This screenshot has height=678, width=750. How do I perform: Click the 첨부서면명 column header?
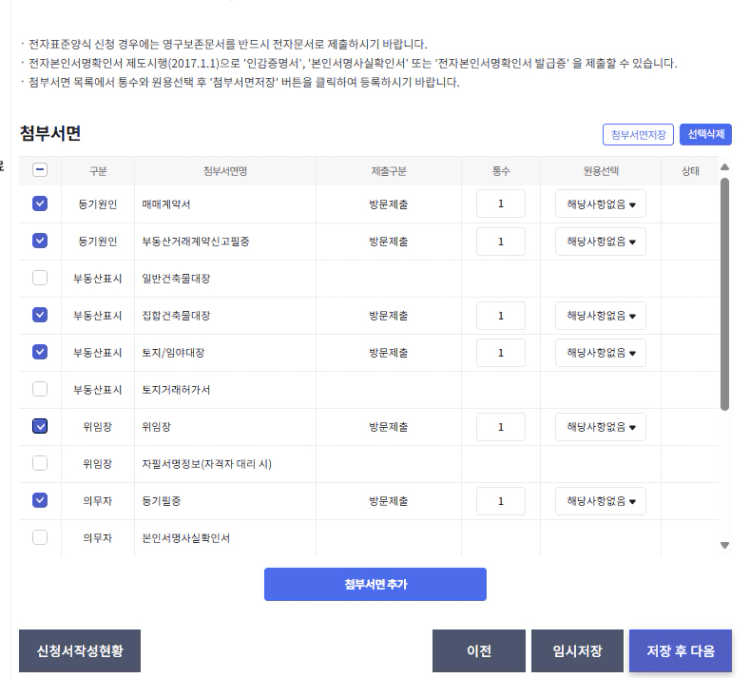pos(225,171)
